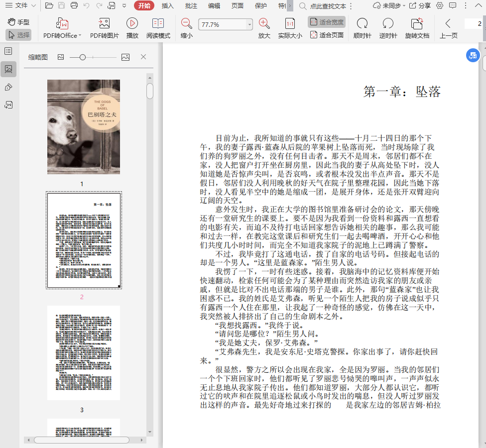Viewport: 486px width, 448px height.
Task: Rotate the page 逆时针 counterclockwise
Action: pos(388,28)
